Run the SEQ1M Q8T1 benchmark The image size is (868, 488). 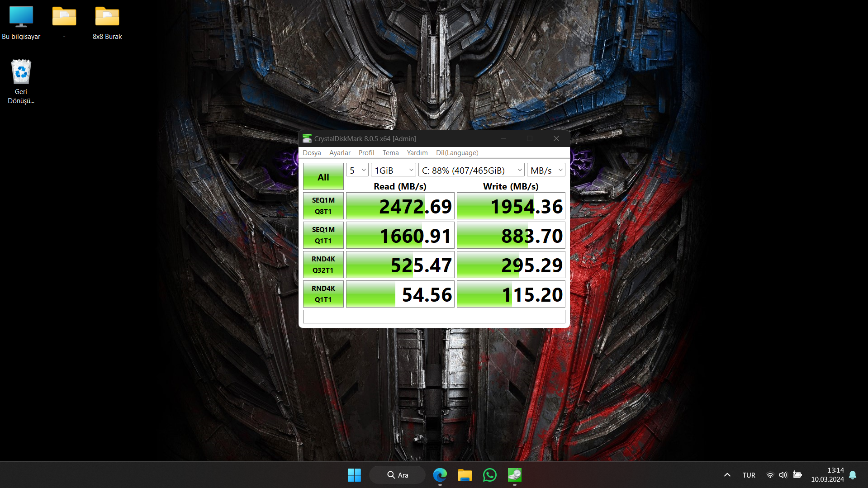(323, 206)
